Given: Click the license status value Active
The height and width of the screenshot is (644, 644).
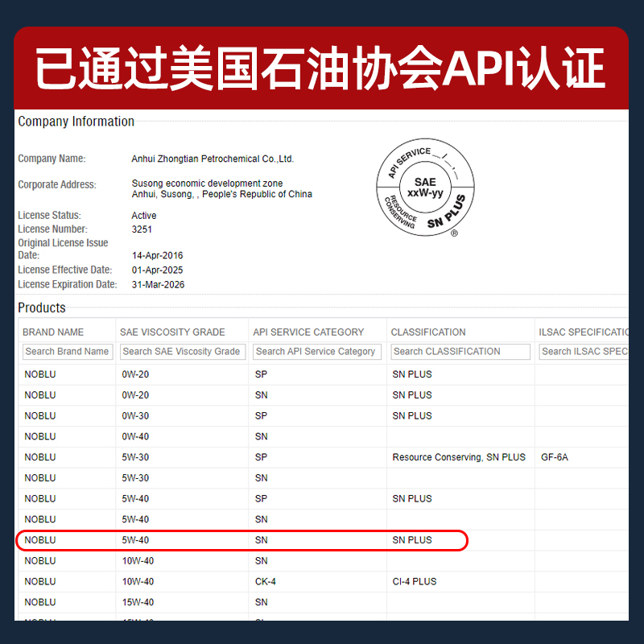Looking at the screenshot, I should coord(144,216).
